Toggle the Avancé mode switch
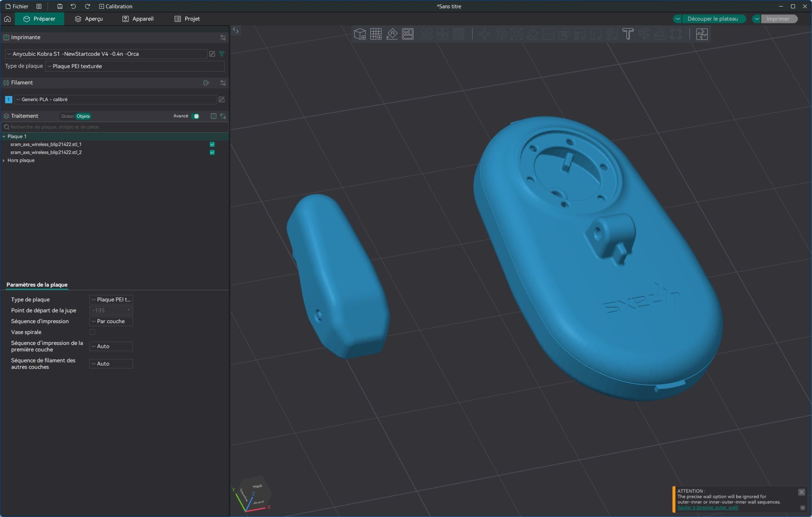This screenshot has width=812, height=517. [x=195, y=116]
